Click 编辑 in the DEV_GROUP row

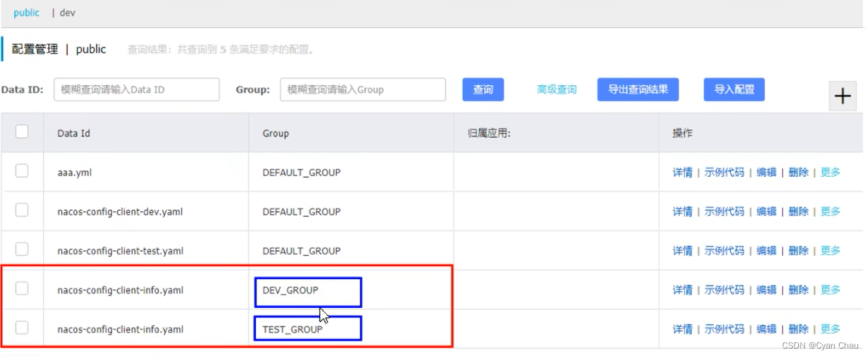(767, 290)
